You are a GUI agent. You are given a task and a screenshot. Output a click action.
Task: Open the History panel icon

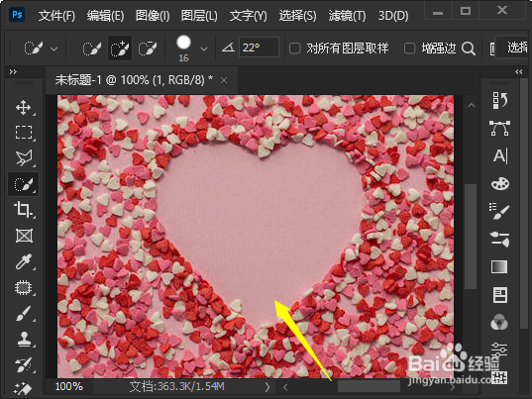[x=499, y=100]
